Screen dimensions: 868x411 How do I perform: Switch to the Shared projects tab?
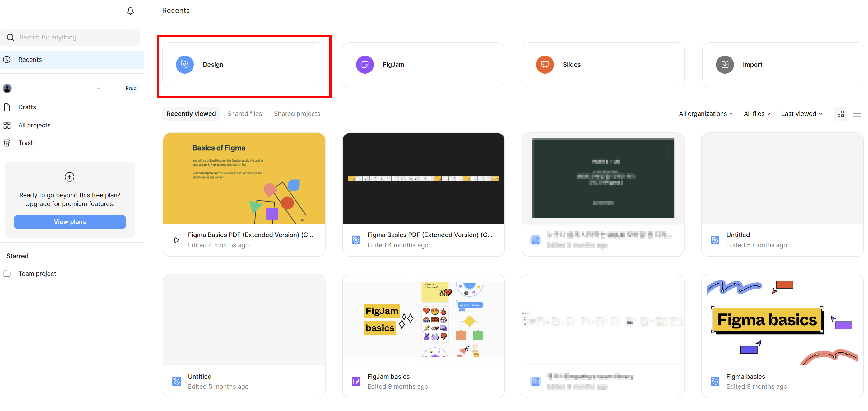coord(297,114)
